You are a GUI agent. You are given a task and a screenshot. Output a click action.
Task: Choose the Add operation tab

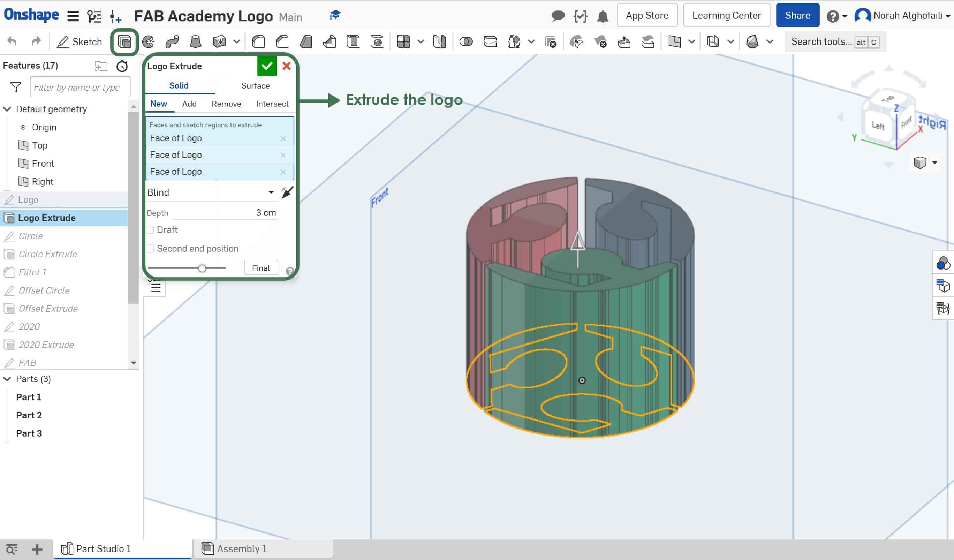189,104
